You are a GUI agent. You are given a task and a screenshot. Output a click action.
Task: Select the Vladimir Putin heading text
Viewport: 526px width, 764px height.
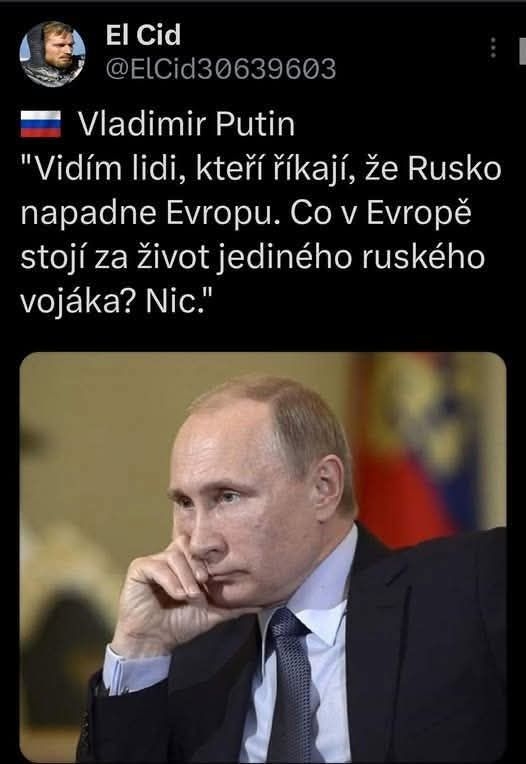point(187,124)
